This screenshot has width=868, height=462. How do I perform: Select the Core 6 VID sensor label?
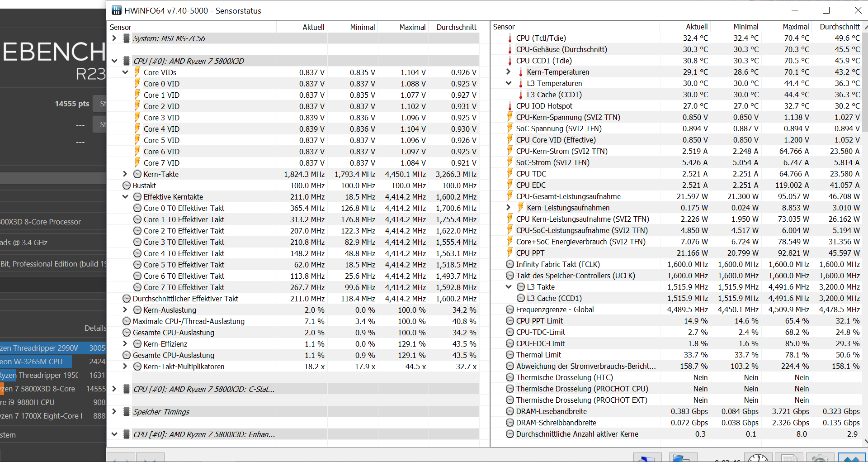click(x=161, y=152)
